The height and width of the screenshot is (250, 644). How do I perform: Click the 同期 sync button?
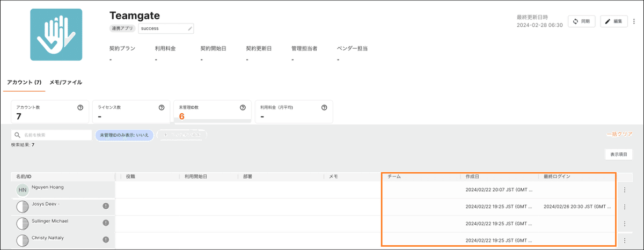coord(581,21)
